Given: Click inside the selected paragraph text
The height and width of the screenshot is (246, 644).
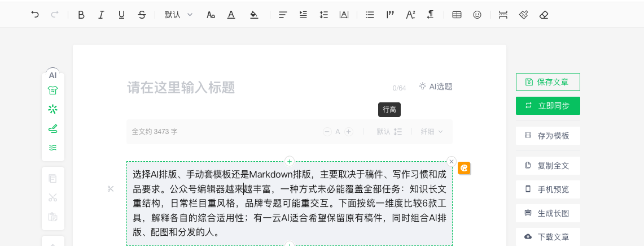Looking at the screenshot, I should coord(290,203).
